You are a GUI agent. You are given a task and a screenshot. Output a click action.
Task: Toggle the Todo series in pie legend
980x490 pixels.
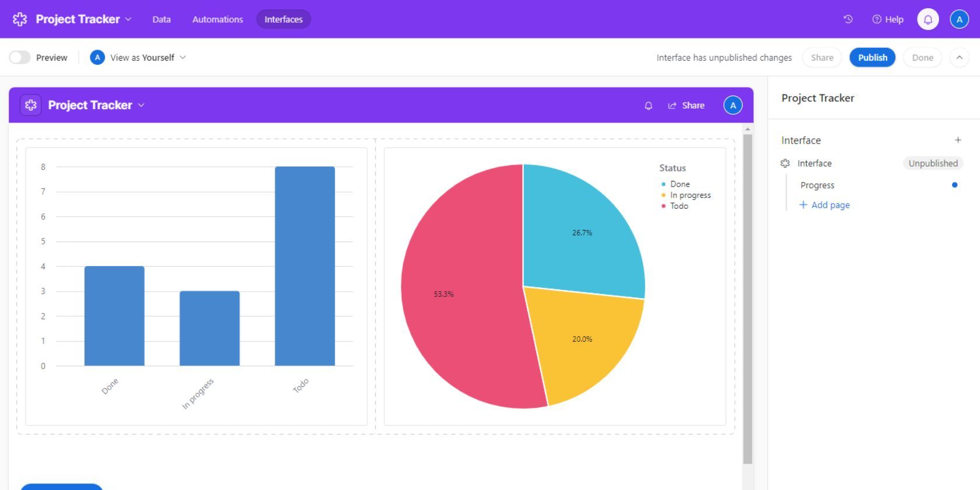pos(678,206)
